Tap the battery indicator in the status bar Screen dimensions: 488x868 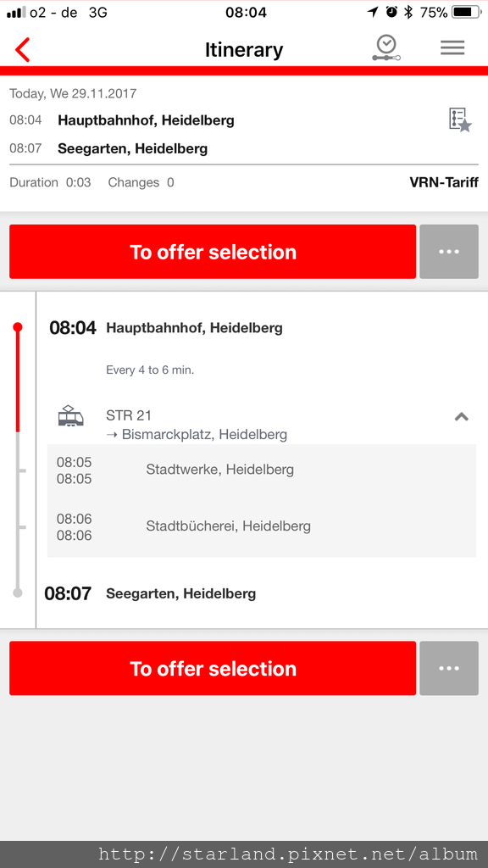point(466,12)
